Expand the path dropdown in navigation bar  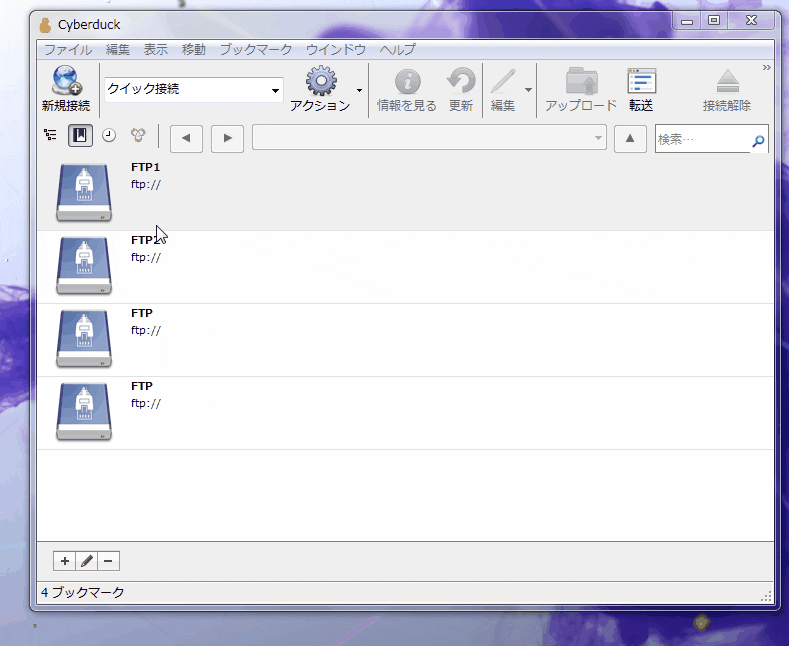[x=598, y=138]
